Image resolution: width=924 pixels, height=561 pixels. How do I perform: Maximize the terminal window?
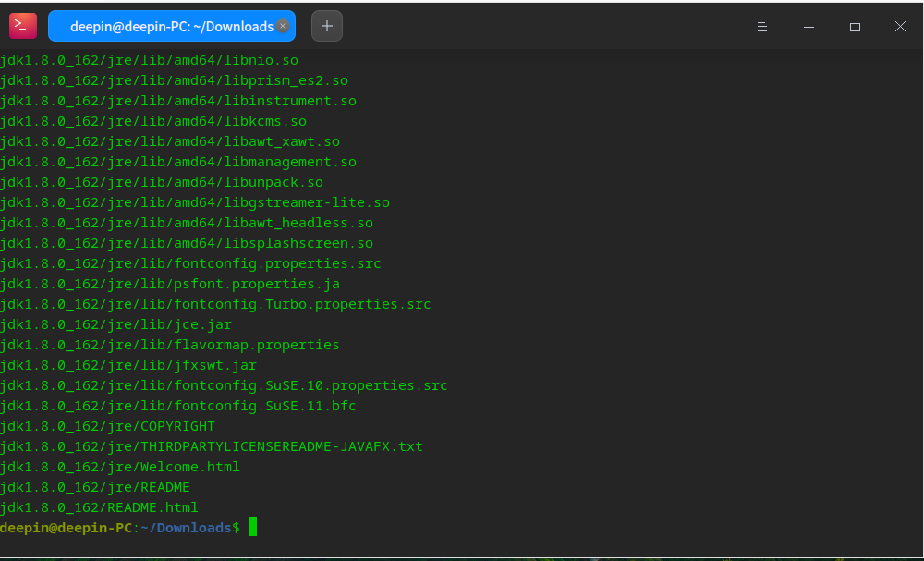pos(855,26)
